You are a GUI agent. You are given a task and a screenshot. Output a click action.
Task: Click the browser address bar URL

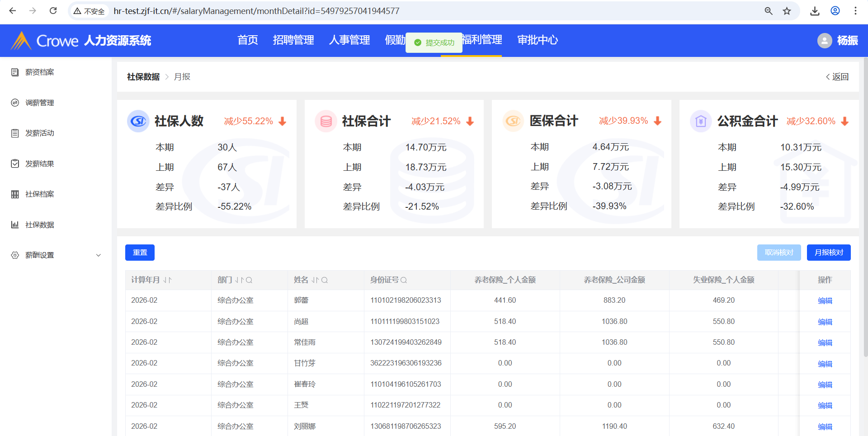256,11
